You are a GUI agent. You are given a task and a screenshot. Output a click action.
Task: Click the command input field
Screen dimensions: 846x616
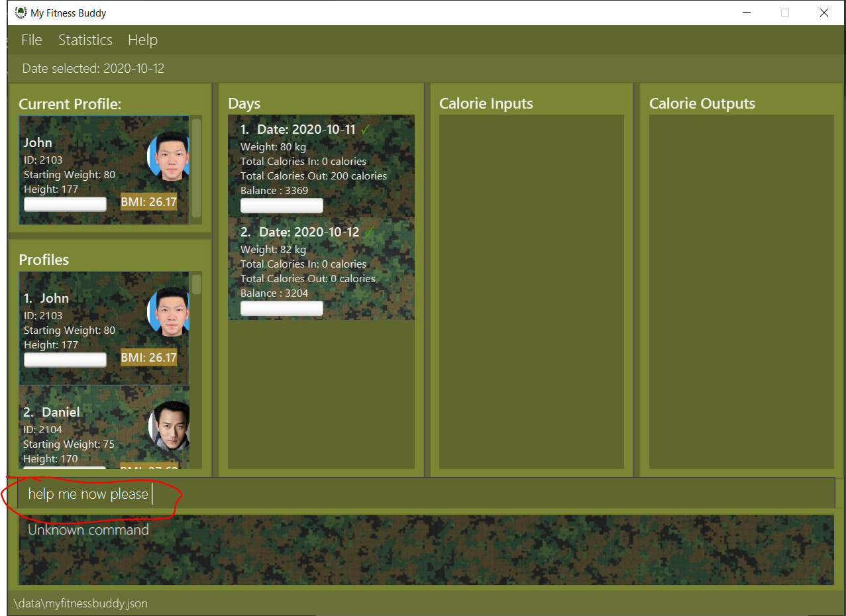point(426,494)
